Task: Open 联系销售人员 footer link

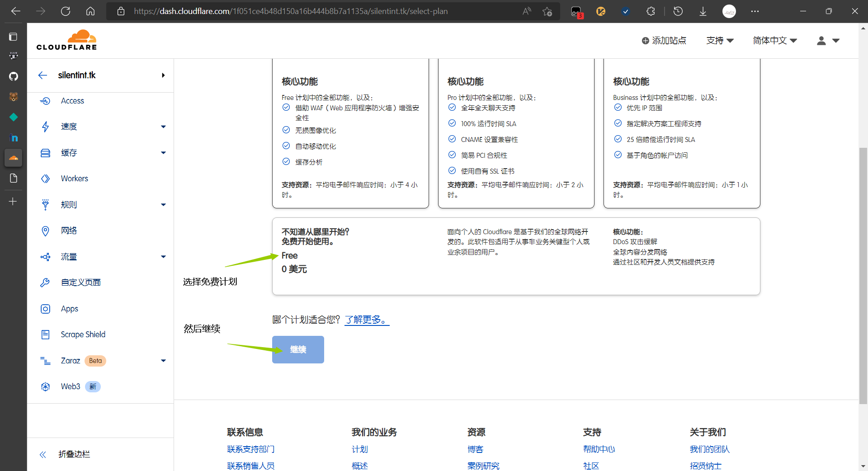Action: 250,466
